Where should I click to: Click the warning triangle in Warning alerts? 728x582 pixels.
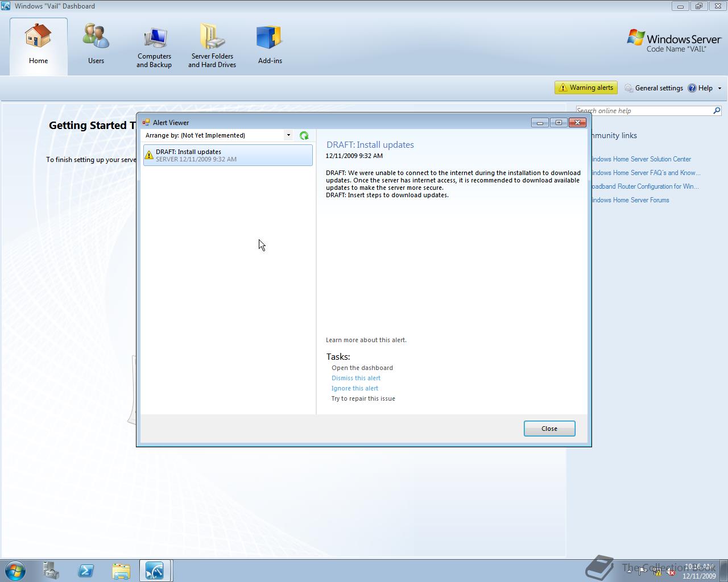[x=562, y=88]
